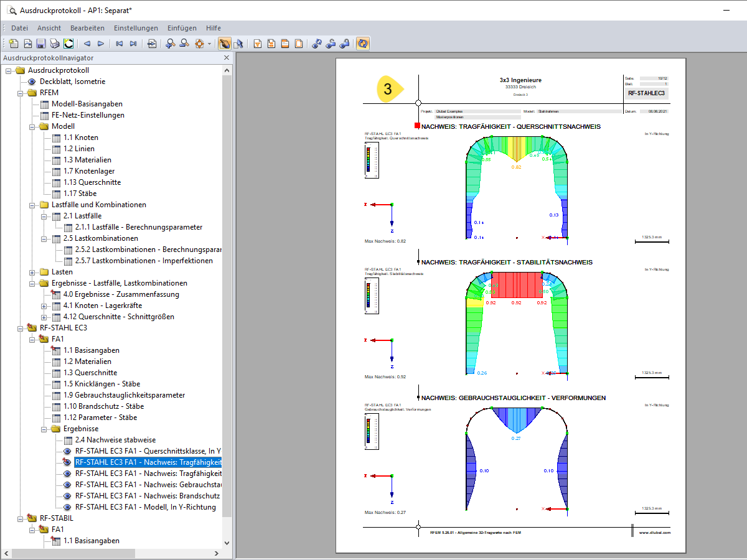Select 1.1 Knoten under Modell
Image resolution: width=747 pixels, height=560 pixels.
coord(81,138)
